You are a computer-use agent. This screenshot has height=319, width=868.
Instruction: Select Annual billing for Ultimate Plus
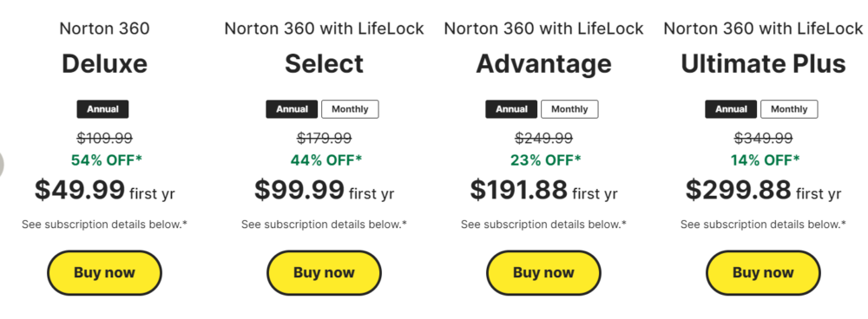pyautogui.click(x=731, y=109)
